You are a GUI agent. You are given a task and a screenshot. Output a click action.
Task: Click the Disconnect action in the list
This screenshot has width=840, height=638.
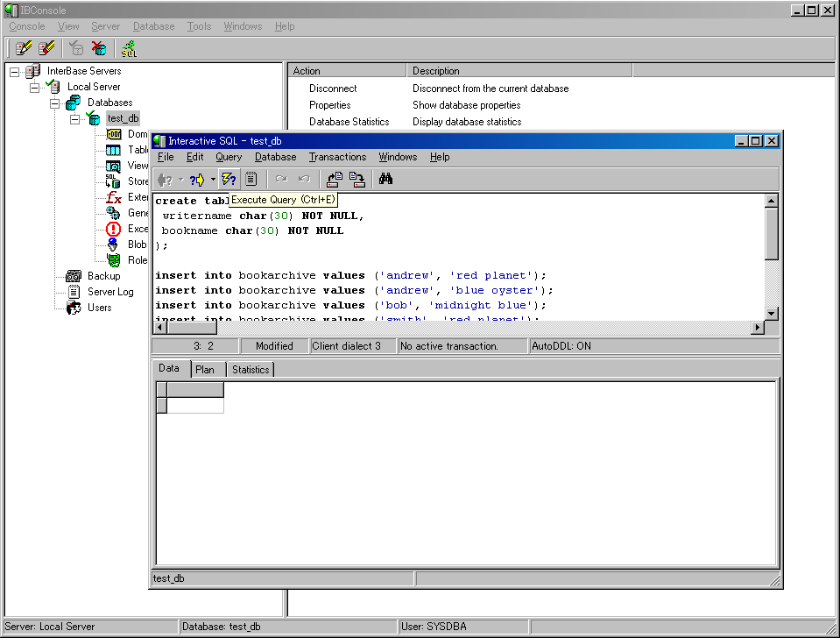tap(333, 89)
